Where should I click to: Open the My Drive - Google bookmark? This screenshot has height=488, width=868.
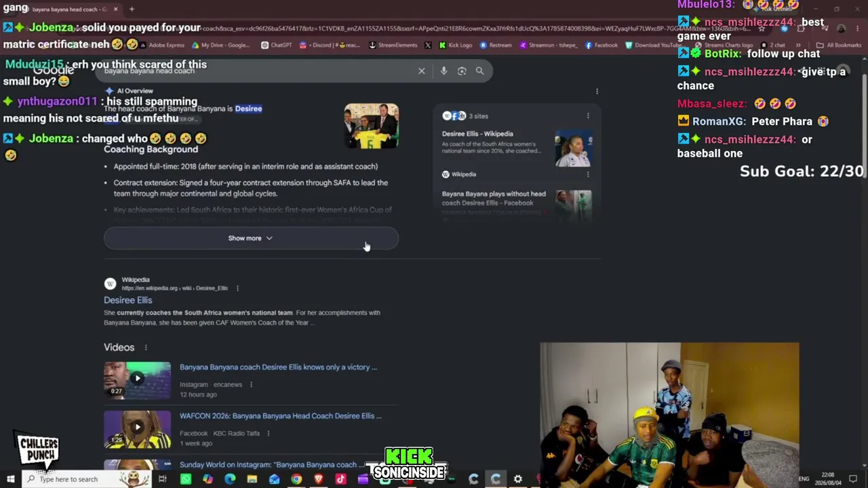[220, 45]
